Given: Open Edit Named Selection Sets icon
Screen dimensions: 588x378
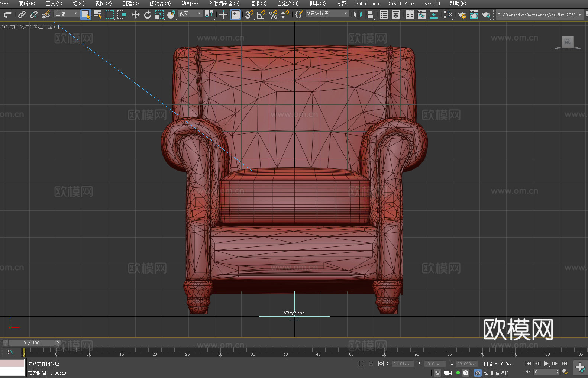Looking at the screenshot, I should click(x=299, y=14).
